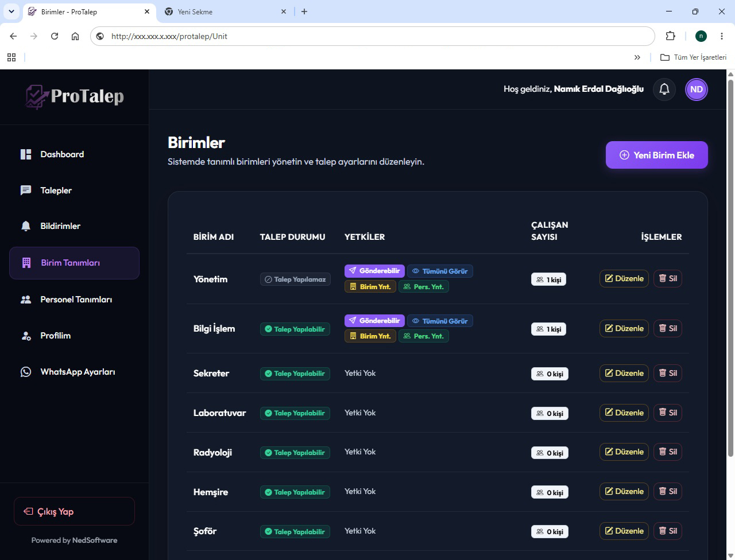
Task: Open the notifications bell in header
Action: [664, 89]
